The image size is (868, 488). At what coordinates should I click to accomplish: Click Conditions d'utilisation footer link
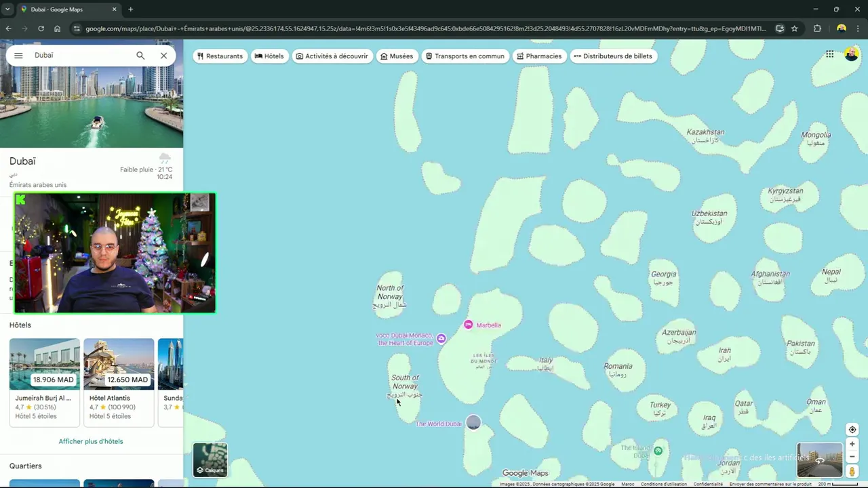click(x=663, y=484)
